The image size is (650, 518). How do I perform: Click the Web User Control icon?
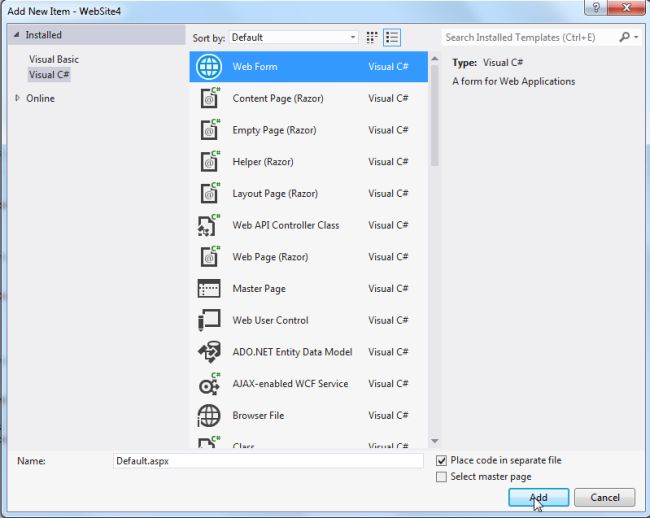[x=209, y=320]
